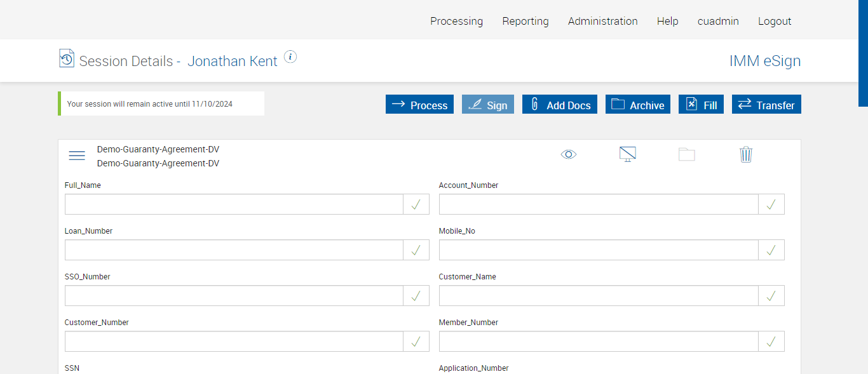The image size is (868, 374).
Task: Click the Process button
Action: tap(419, 105)
